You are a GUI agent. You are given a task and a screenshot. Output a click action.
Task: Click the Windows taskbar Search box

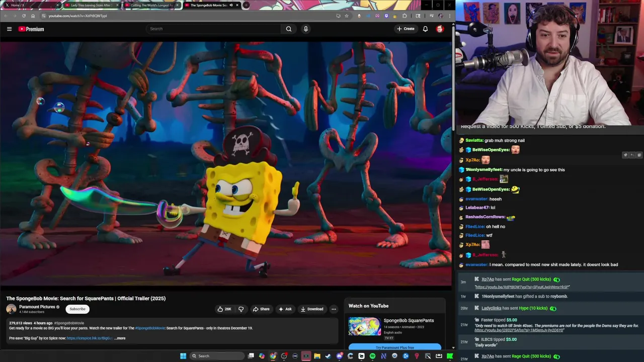[217, 356]
